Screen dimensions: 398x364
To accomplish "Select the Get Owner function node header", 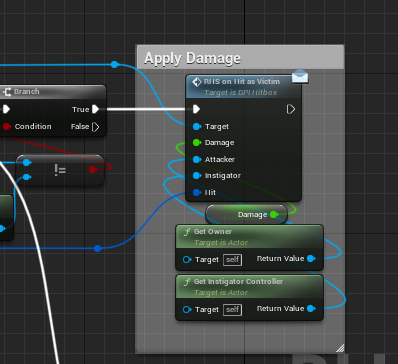I will (x=249, y=237).
